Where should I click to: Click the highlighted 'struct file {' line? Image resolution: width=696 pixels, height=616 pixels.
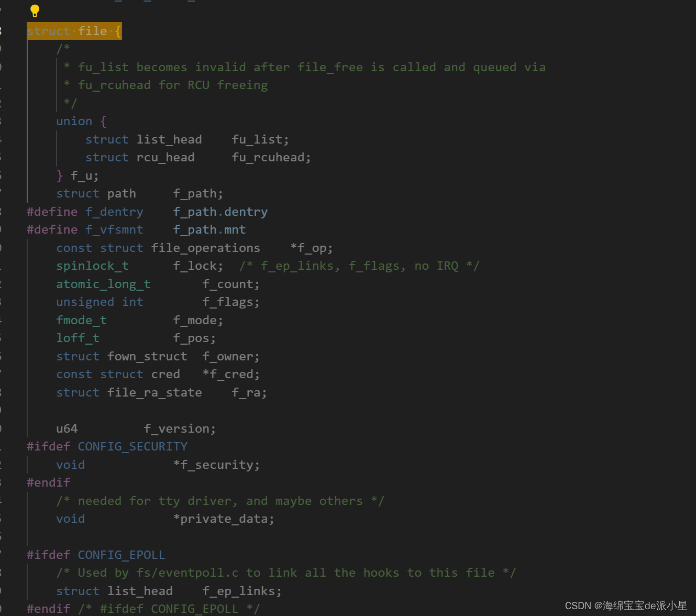coord(74,31)
